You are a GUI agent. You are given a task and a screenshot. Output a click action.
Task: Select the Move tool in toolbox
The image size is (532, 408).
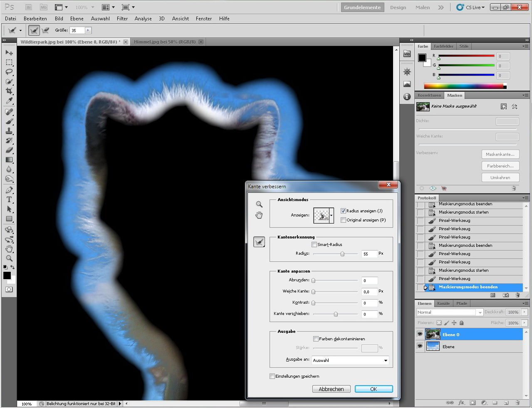pos(9,53)
